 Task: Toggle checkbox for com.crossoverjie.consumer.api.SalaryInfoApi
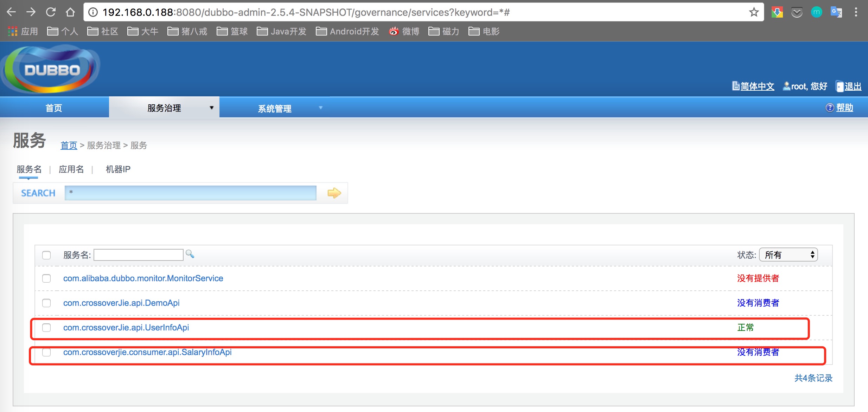pos(47,352)
